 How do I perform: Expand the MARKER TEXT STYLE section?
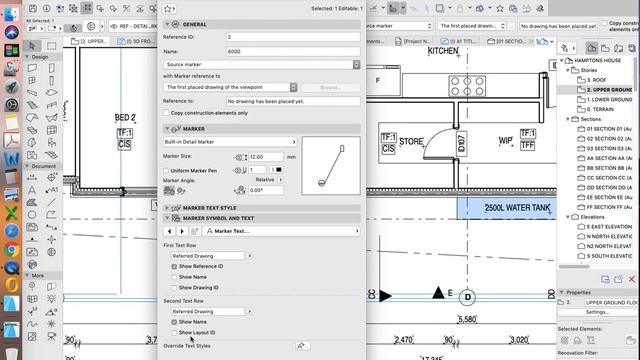click(x=167, y=208)
